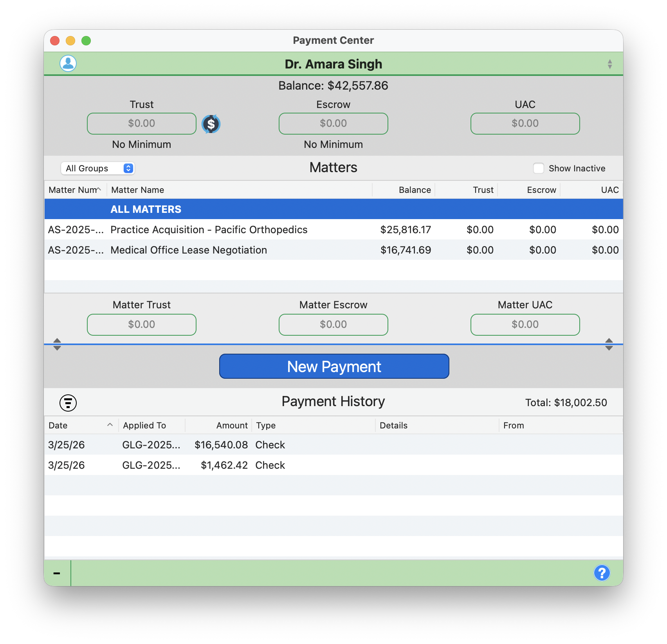This screenshot has width=667, height=644.
Task: Select the Matter Name column header
Action: 137,190
